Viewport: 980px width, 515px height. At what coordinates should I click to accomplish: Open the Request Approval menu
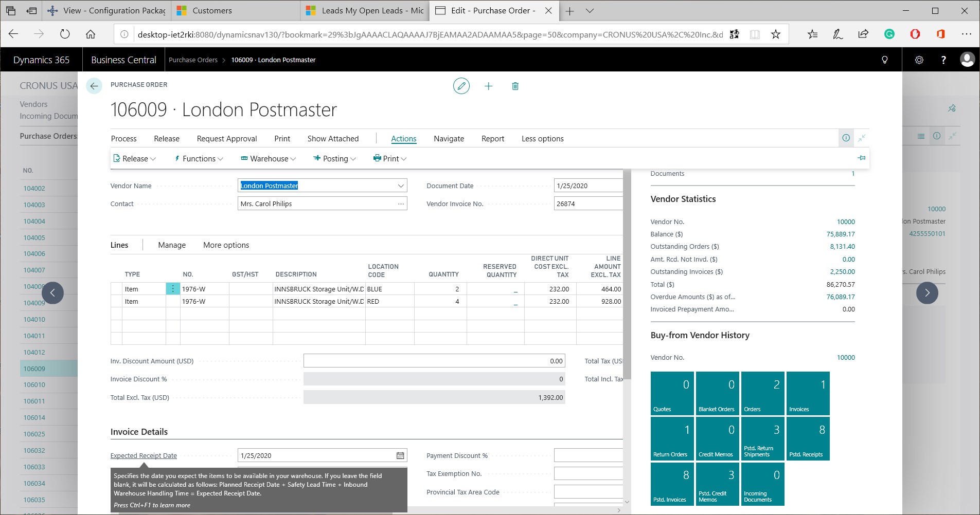tap(227, 139)
